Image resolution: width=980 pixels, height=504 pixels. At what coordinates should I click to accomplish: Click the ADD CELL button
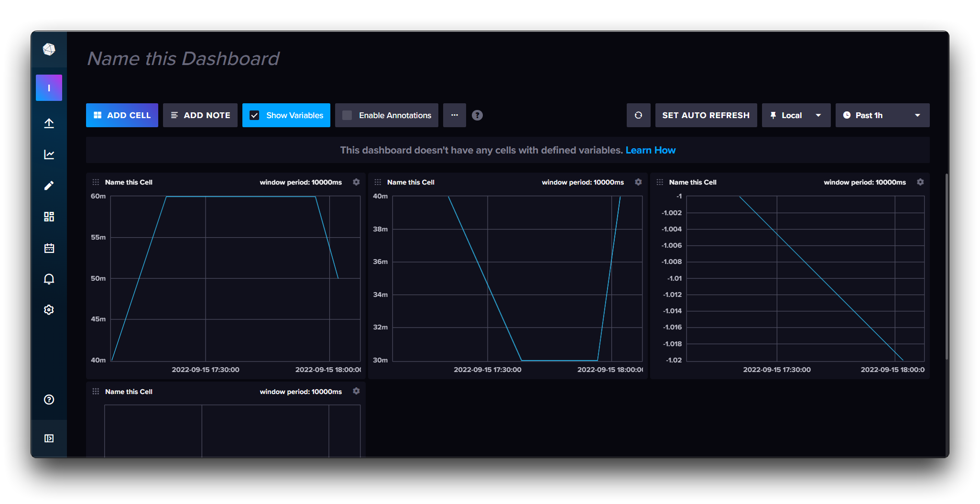pyautogui.click(x=122, y=115)
